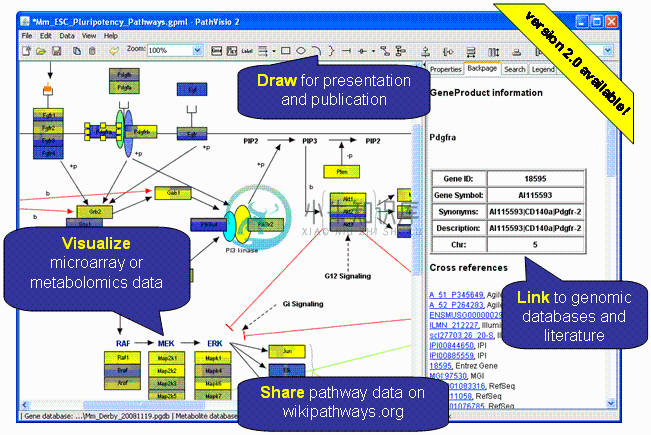Switch to the Search tab
The image size is (651, 435).
pos(514,69)
